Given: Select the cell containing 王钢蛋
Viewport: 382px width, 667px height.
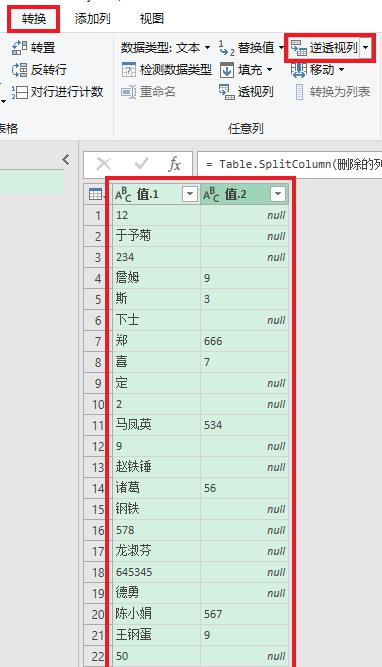Looking at the screenshot, I should [x=156, y=635].
